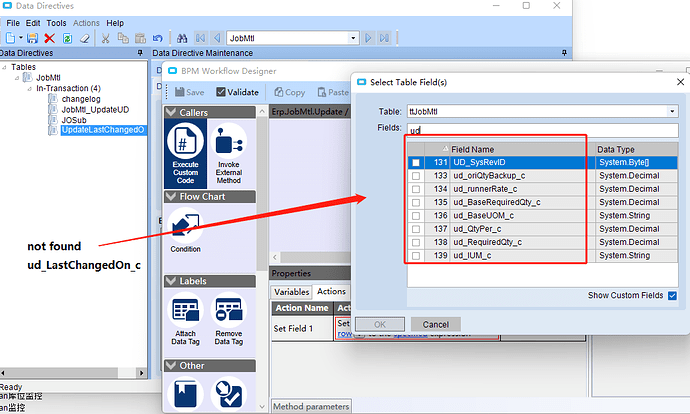Click the green Refresh icon
This screenshot has height=414, width=690.
(x=67, y=38)
